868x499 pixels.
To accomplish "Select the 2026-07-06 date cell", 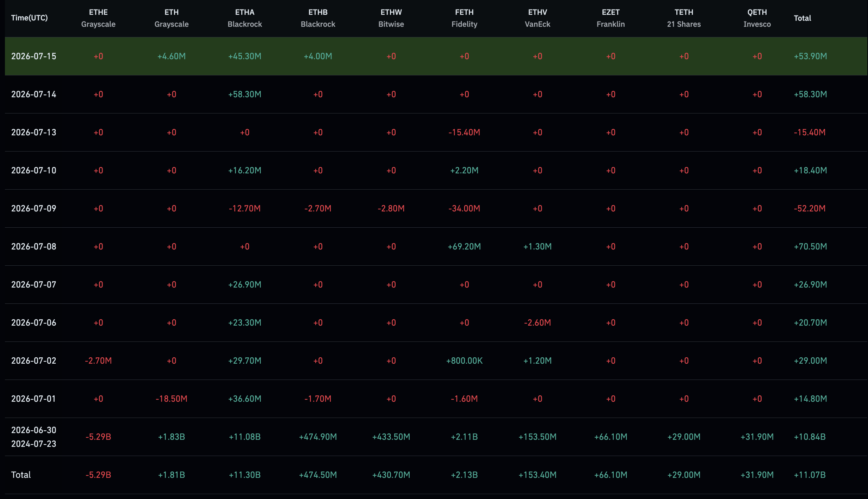I will [34, 323].
